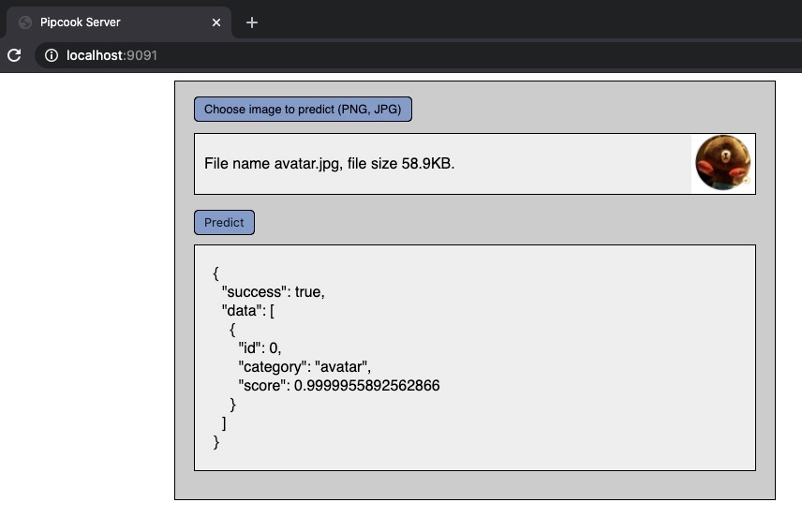This screenshot has height=532, width=802.
Task: Select the Pipcook Server tab title
Action: (80, 22)
